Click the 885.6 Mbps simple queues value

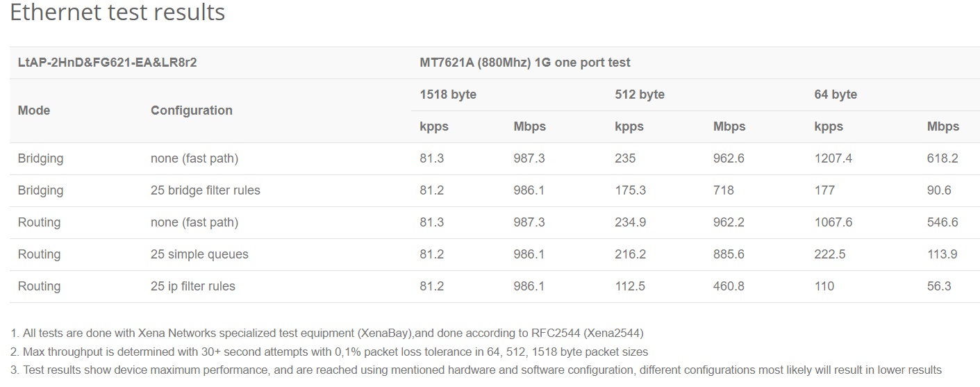[729, 254]
